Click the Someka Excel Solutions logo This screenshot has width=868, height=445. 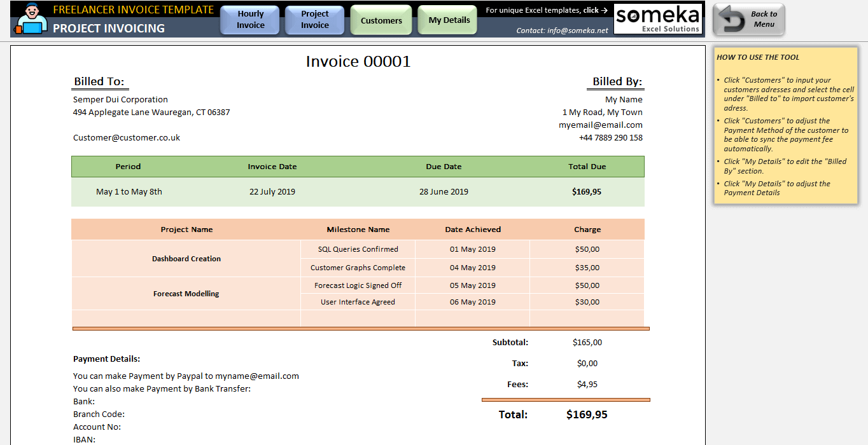point(658,19)
